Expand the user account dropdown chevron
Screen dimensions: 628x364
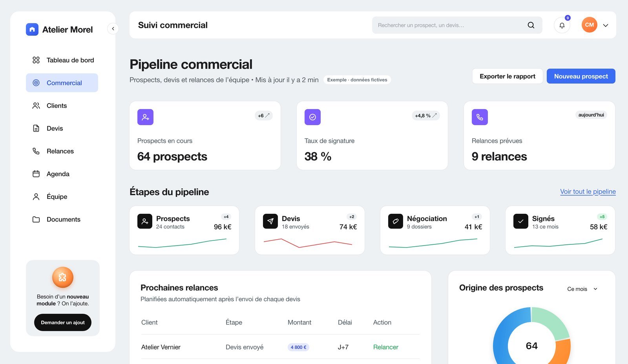(606, 25)
